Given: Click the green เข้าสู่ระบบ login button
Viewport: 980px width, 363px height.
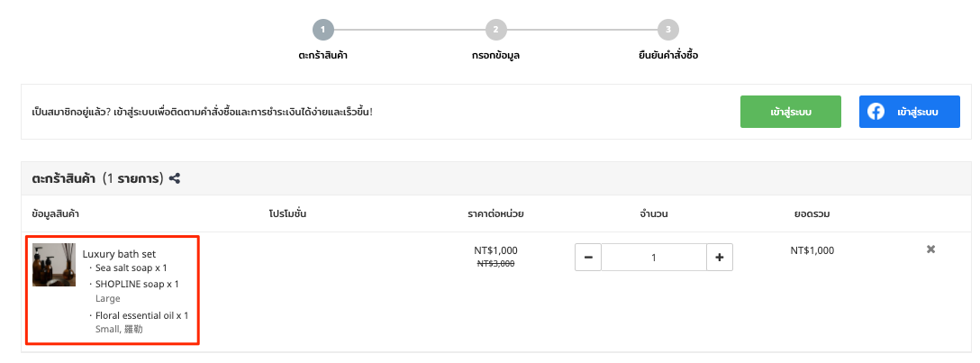Looking at the screenshot, I should [x=791, y=112].
